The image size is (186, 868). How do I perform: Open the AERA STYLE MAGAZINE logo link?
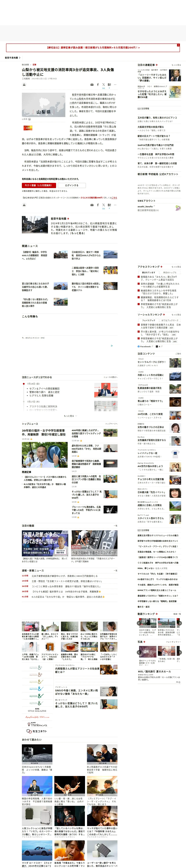click(37, 710)
